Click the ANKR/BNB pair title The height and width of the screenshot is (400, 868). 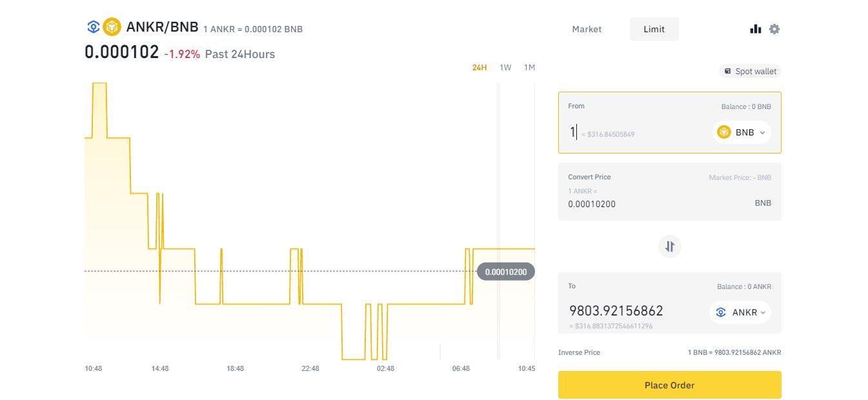[x=162, y=28]
